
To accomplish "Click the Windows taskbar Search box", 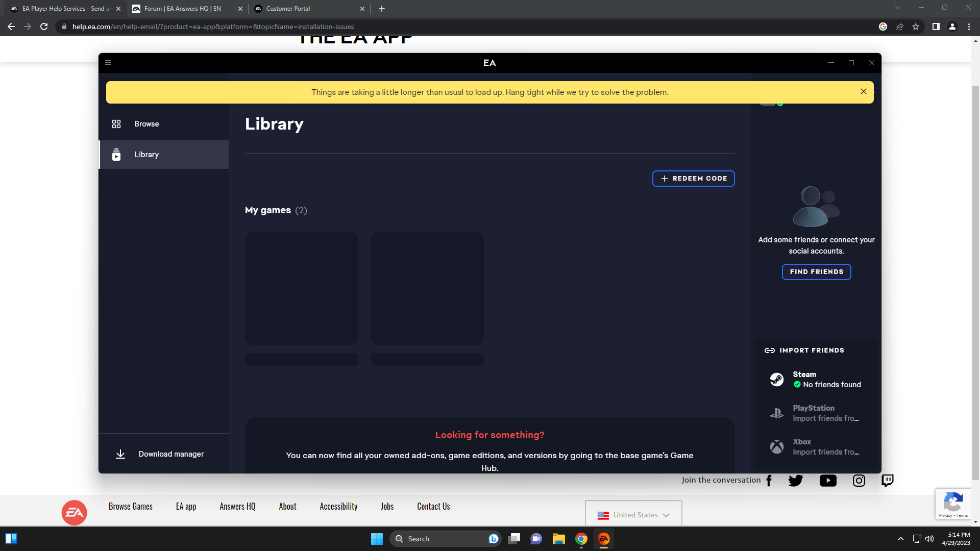I will [439, 539].
